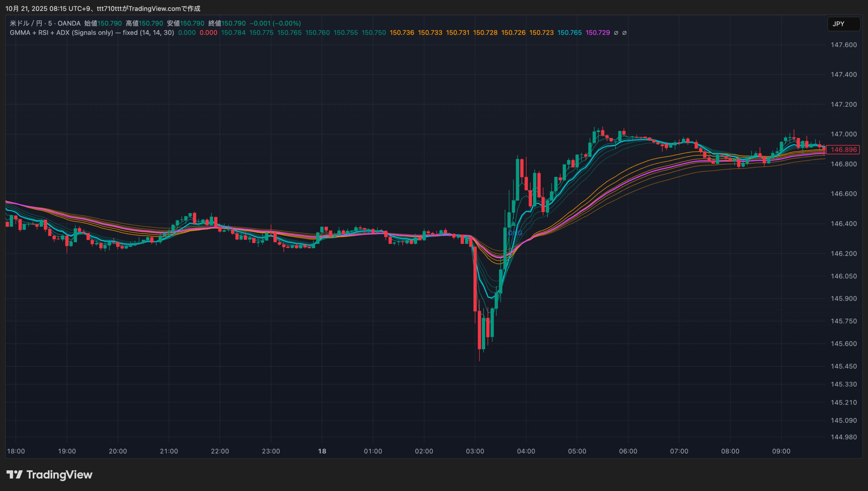Open the JPY currency selector
The image size is (868, 491).
pos(843,24)
